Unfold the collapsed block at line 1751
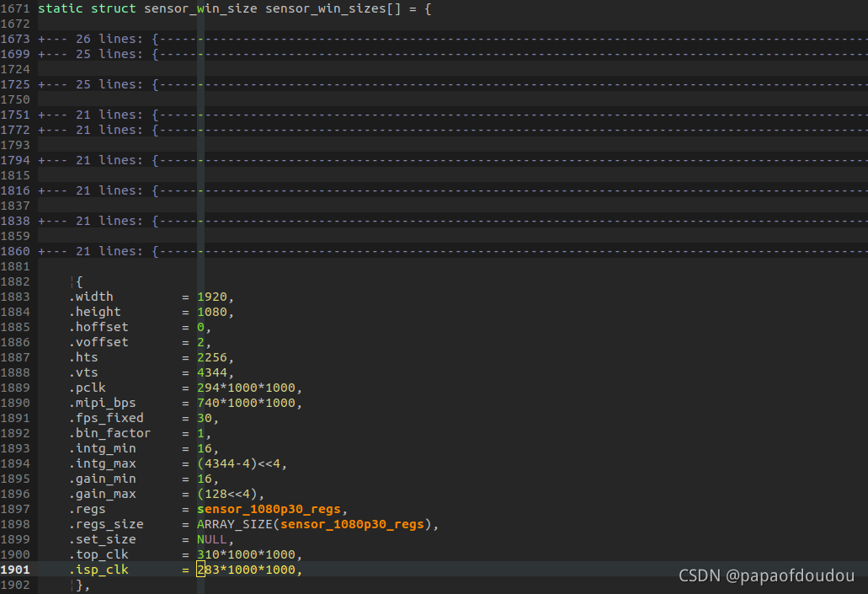The image size is (868, 594). click(452, 115)
